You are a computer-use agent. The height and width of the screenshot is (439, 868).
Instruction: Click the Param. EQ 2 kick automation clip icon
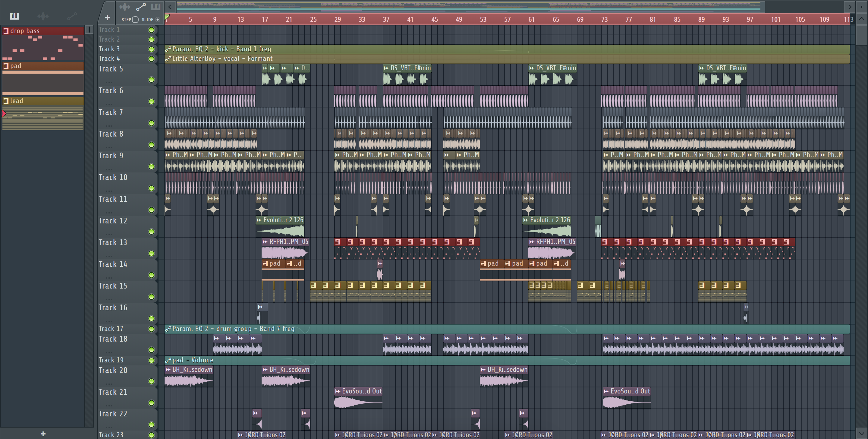coord(168,49)
